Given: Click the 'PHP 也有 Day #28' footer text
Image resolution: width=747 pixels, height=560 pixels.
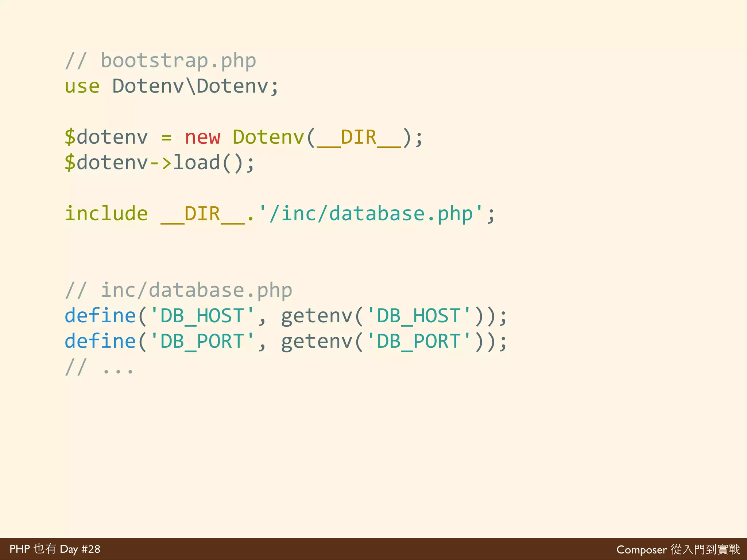Looking at the screenshot, I should 55,549.
